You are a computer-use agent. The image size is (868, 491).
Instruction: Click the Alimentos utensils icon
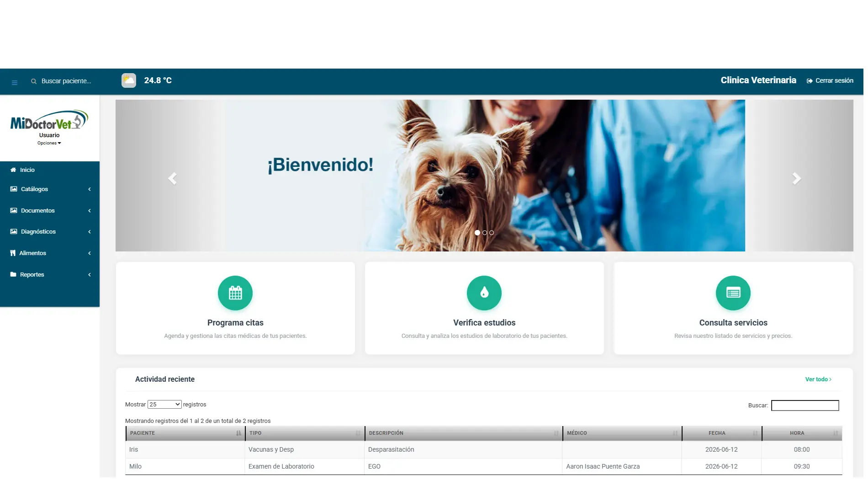click(x=13, y=253)
